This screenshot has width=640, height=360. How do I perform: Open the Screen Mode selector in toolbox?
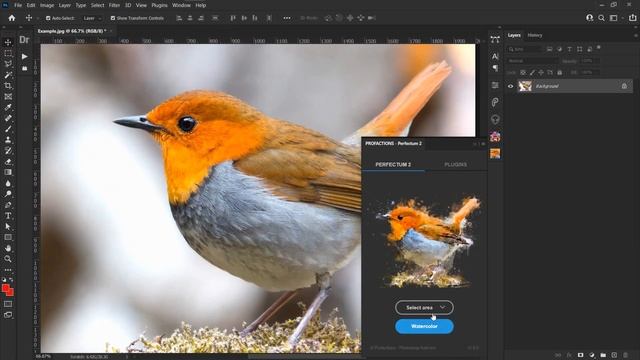click(x=8, y=315)
